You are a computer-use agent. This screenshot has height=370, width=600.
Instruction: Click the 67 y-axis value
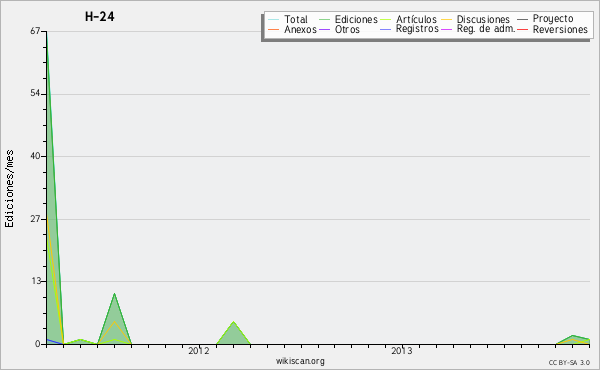(x=35, y=31)
